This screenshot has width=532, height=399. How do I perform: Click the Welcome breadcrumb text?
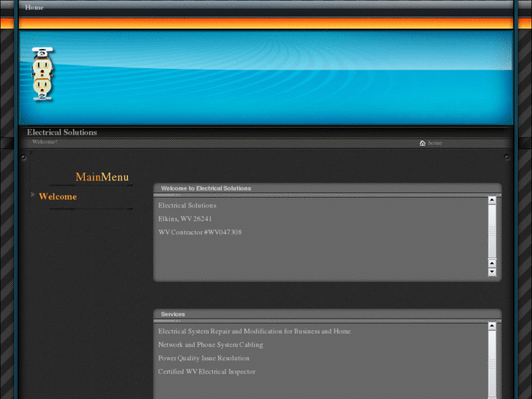pos(44,142)
